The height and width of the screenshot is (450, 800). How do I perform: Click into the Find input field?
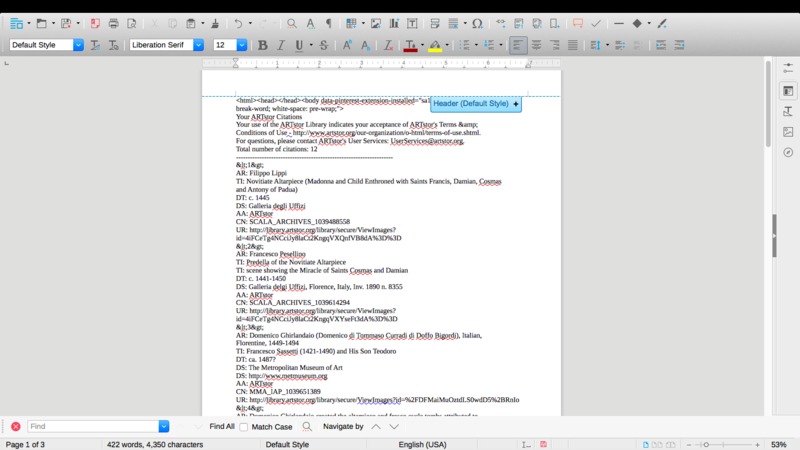[92, 427]
